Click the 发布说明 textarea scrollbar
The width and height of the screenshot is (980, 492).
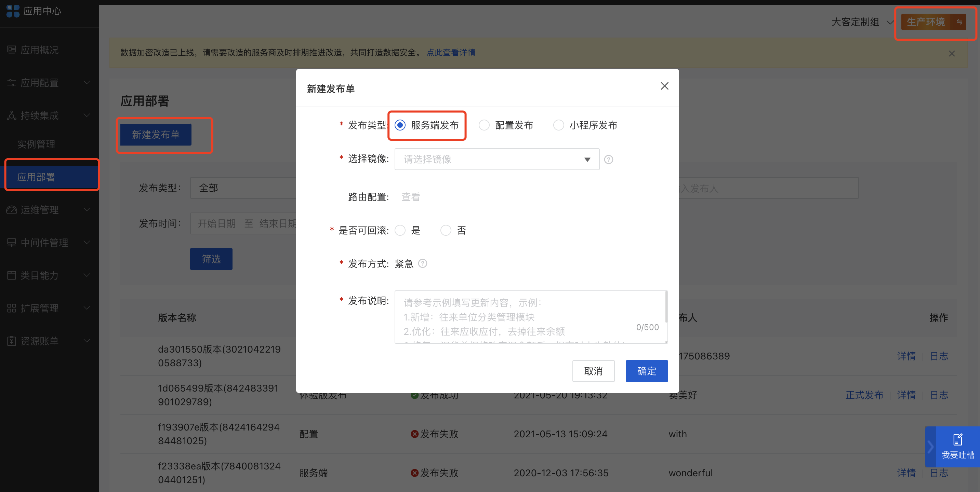coord(666,306)
